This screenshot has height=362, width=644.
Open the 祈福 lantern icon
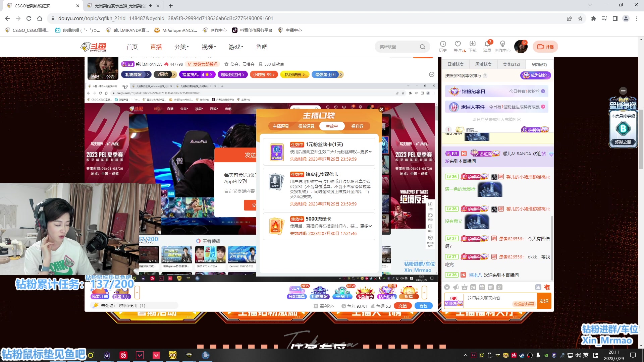(x=409, y=292)
